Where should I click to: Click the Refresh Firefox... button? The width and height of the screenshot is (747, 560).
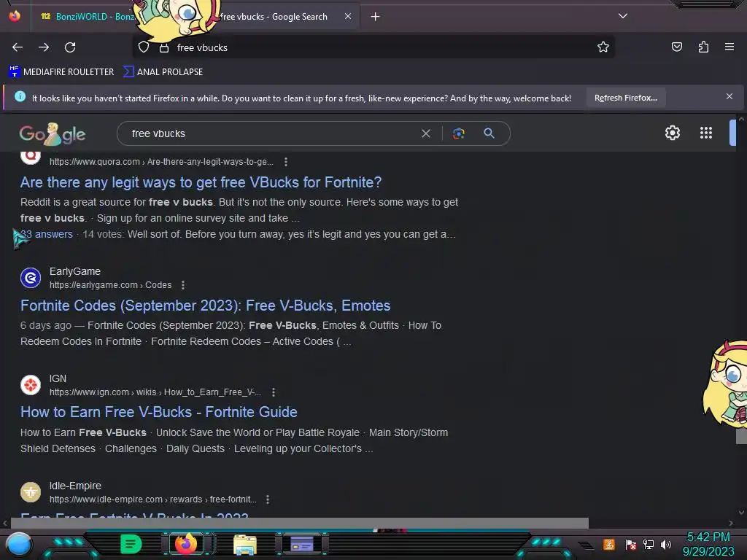click(x=625, y=98)
